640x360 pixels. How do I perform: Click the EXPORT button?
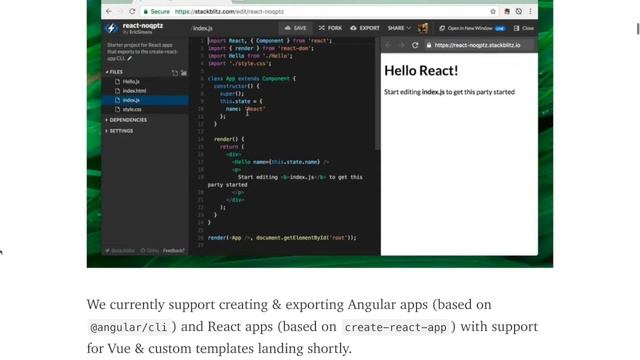[365, 28]
